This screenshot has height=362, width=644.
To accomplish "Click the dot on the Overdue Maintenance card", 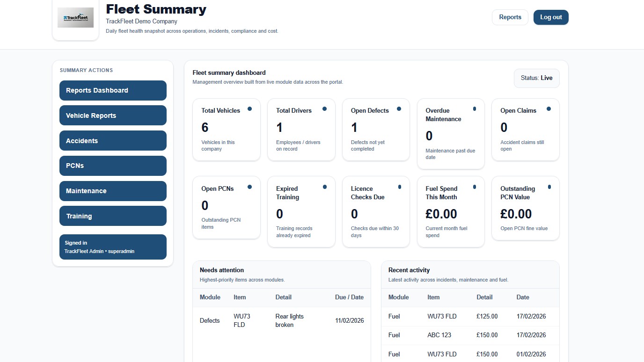I will [x=474, y=109].
